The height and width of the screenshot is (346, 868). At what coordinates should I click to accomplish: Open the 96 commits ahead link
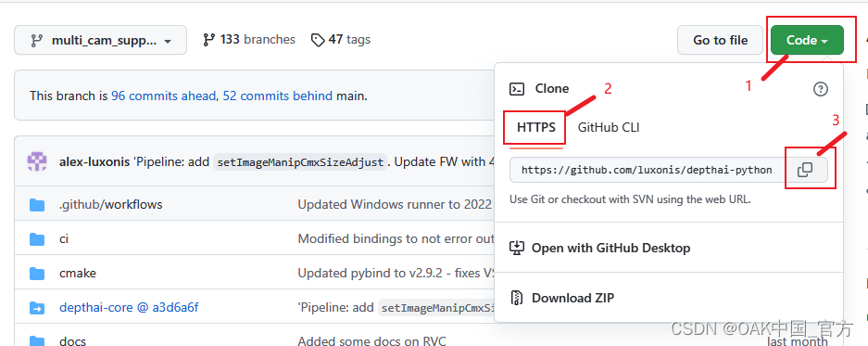tap(163, 96)
